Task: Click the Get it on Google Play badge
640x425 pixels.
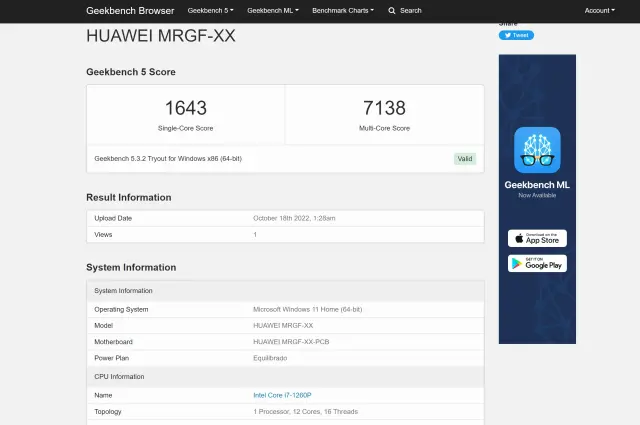Action: pos(537,263)
